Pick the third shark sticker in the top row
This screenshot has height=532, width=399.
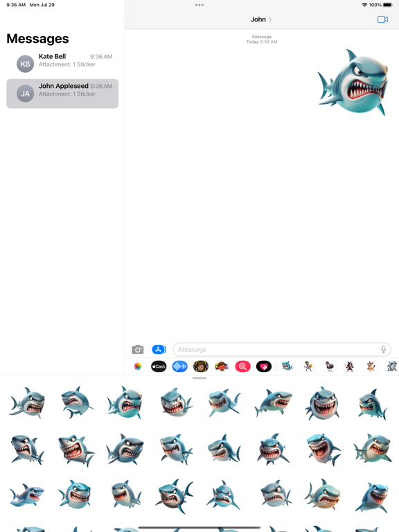click(x=125, y=402)
